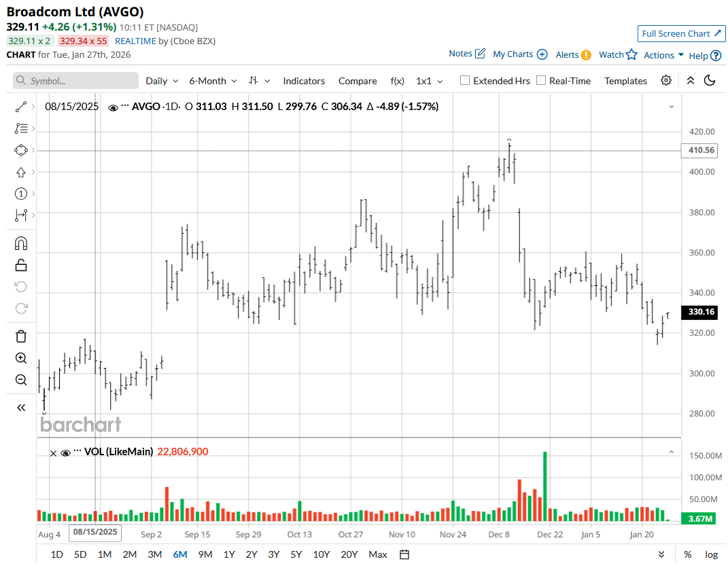Open the Actions dropdown menu

(663, 55)
